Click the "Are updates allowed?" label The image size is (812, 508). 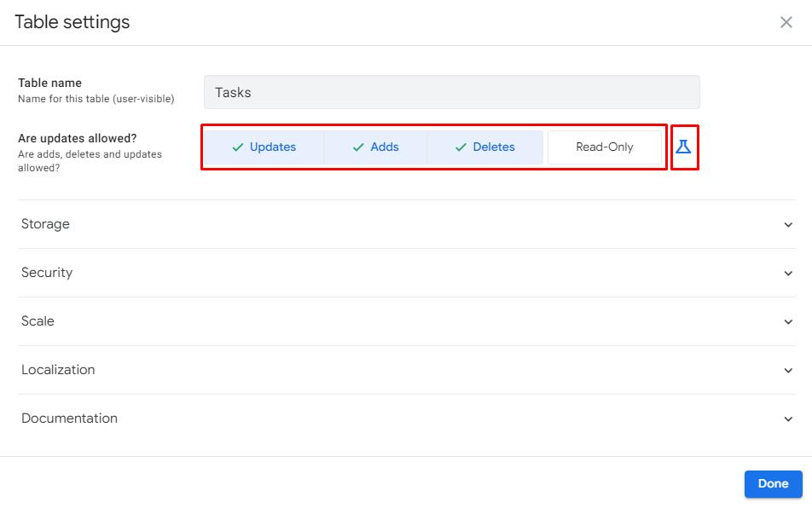pyautogui.click(x=78, y=138)
